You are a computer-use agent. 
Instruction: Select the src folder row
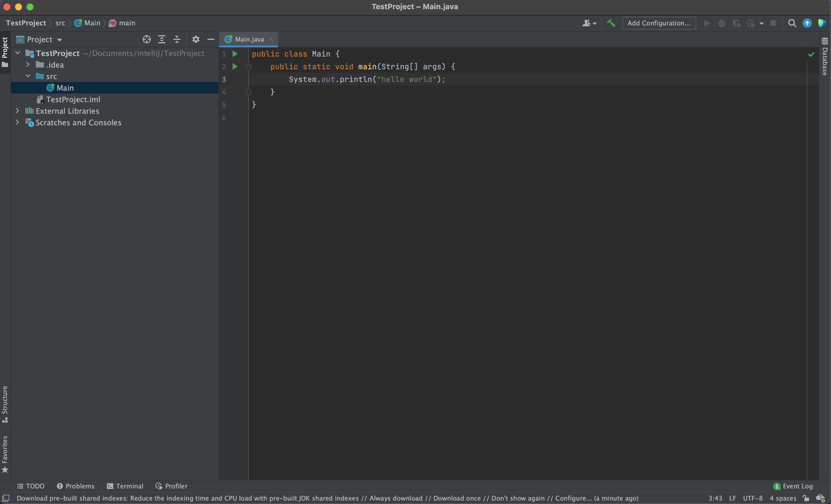pyautogui.click(x=115, y=76)
